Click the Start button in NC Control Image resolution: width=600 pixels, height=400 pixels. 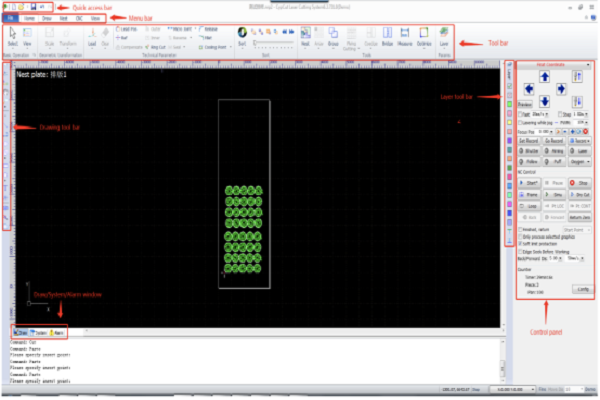pos(529,183)
